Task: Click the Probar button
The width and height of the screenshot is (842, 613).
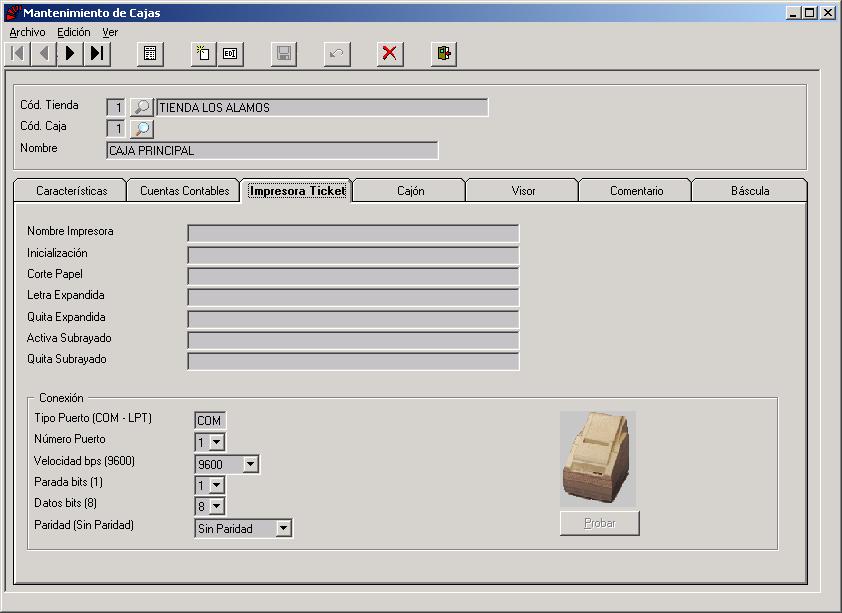Action: pos(599,523)
